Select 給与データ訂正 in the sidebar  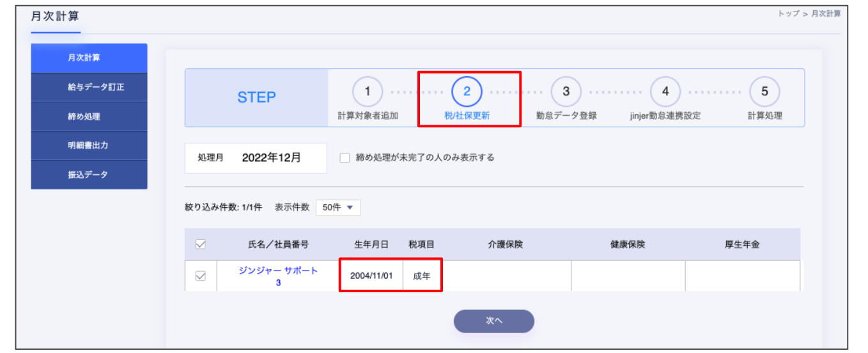pyautogui.click(x=89, y=88)
